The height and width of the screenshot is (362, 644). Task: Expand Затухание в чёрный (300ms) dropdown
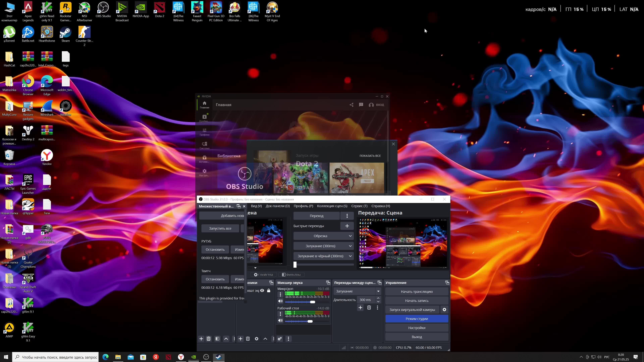tap(350, 256)
